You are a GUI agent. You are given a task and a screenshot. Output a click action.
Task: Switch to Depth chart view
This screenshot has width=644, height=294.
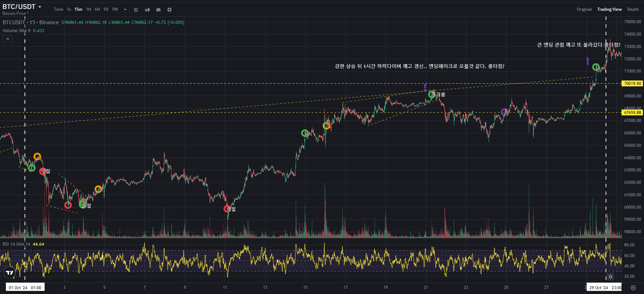point(633,9)
